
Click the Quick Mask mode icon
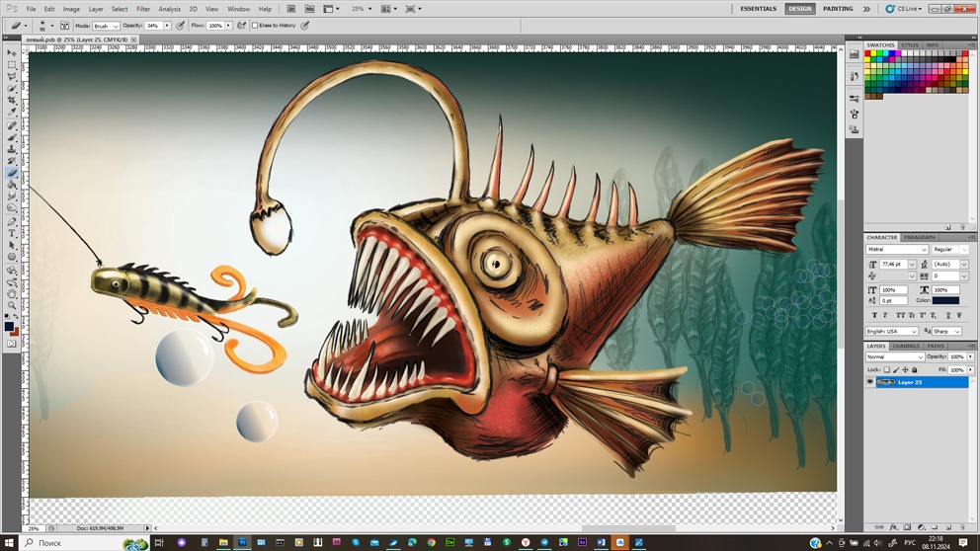(12, 344)
